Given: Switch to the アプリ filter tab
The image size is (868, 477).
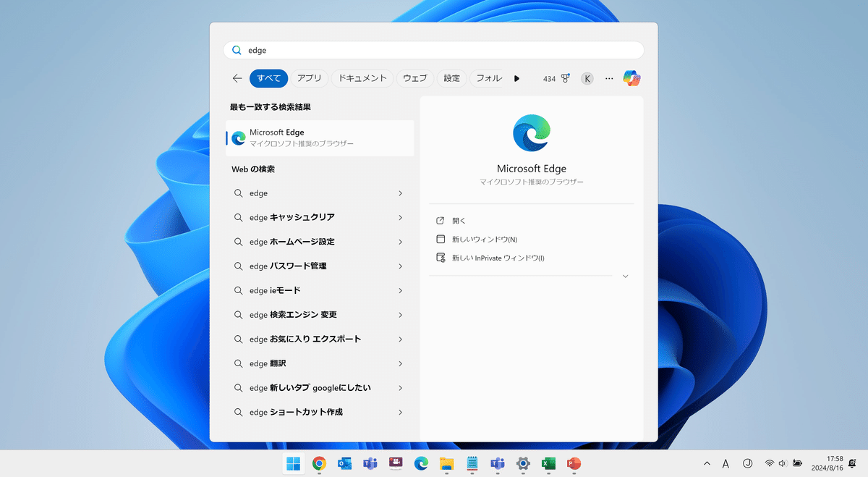Looking at the screenshot, I should point(310,78).
